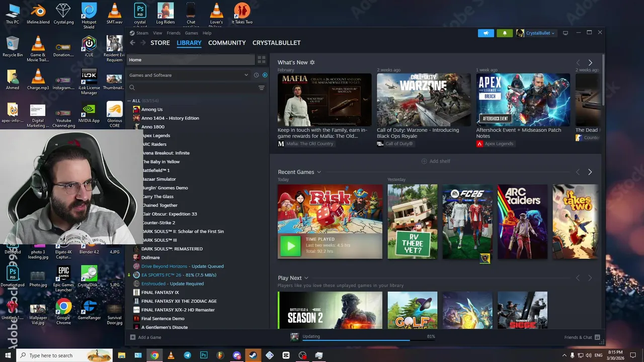Go back with the Steam back arrow
Screen dimensions: 644x362
coord(132,43)
